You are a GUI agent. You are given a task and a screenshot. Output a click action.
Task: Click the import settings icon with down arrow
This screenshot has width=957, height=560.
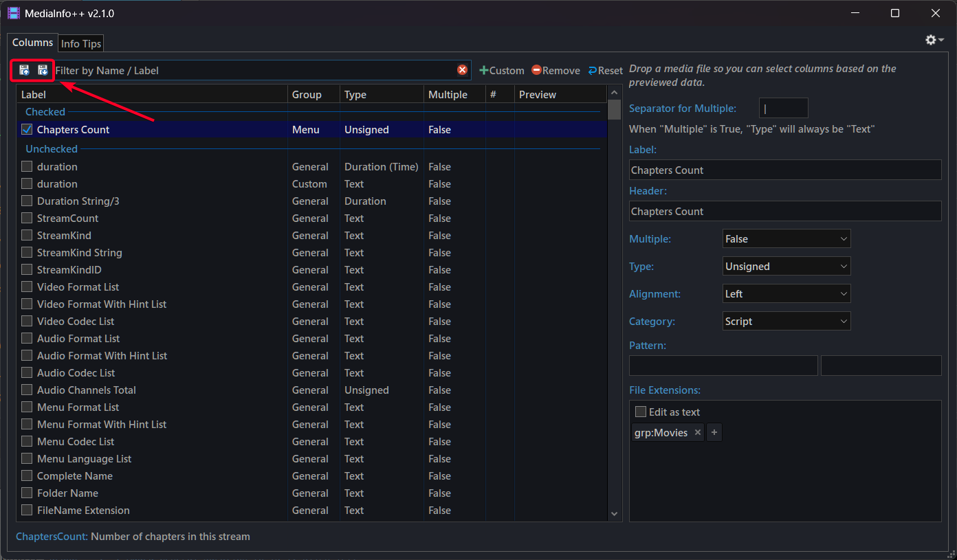tap(43, 70)
